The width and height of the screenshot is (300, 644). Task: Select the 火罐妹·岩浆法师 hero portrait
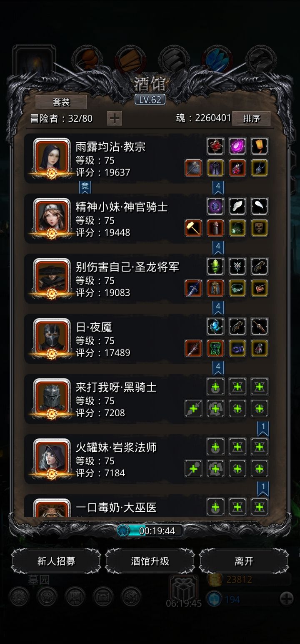52,457
